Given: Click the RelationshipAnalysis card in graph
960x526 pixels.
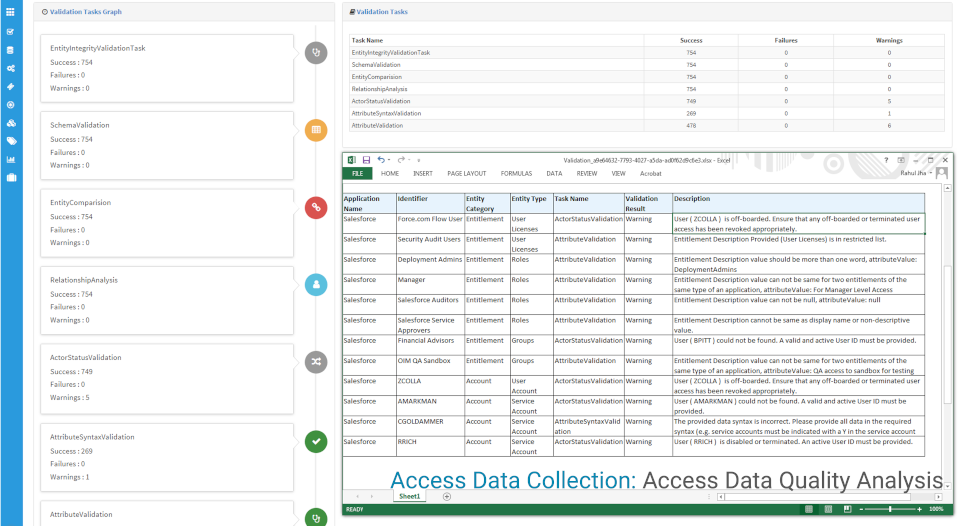Looking at the screenshot, I should point(167,301).
